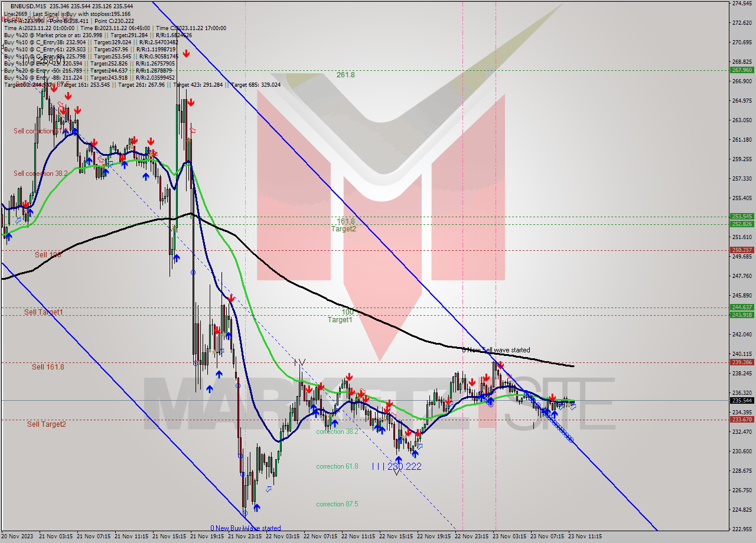Click the '20 Nov 2023' time axis label
The height and width of the screenshot is (543, 756).
[x=17, y=537]
